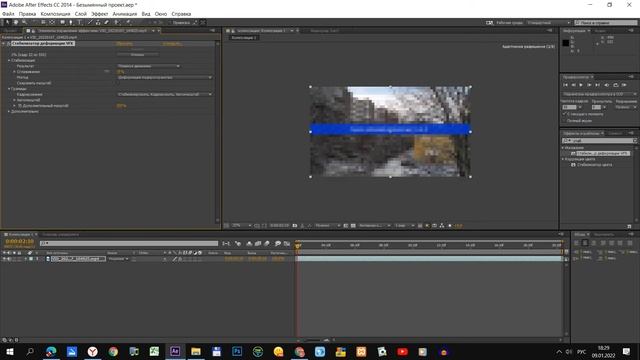Image resolution: width=640 pixels, height=360 pixels.
Task: Click the timeline current timecode display
Action: tap(19, 242)
